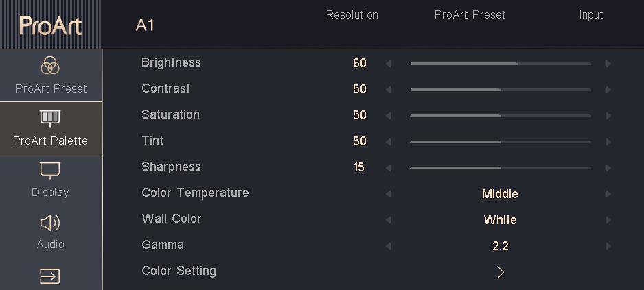Open the ProArt Preset color circles icon
Image resolution: width=644 pixels, height=290 pixels.
click(x=50, y=66)
